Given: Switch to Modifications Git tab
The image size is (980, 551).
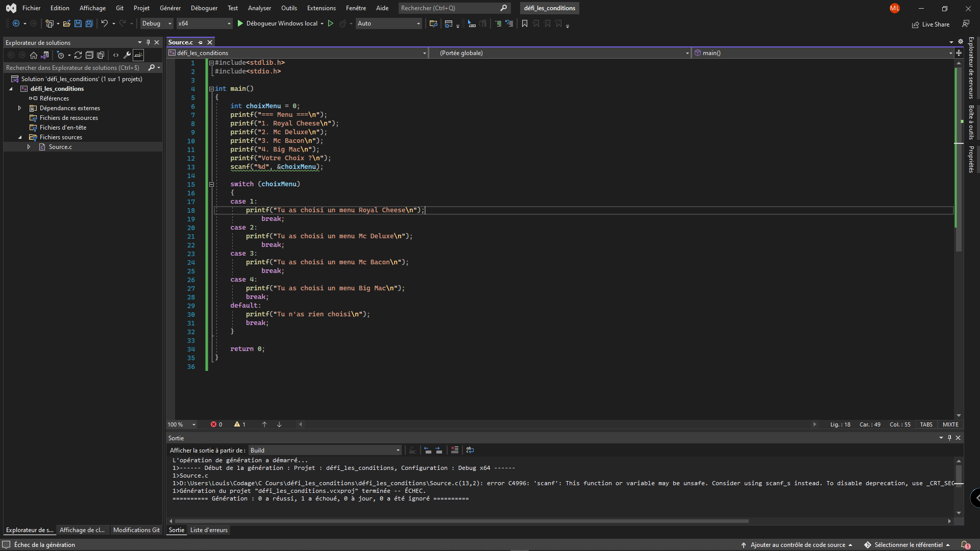Looking at the screenshot, I should click(136, 530).
